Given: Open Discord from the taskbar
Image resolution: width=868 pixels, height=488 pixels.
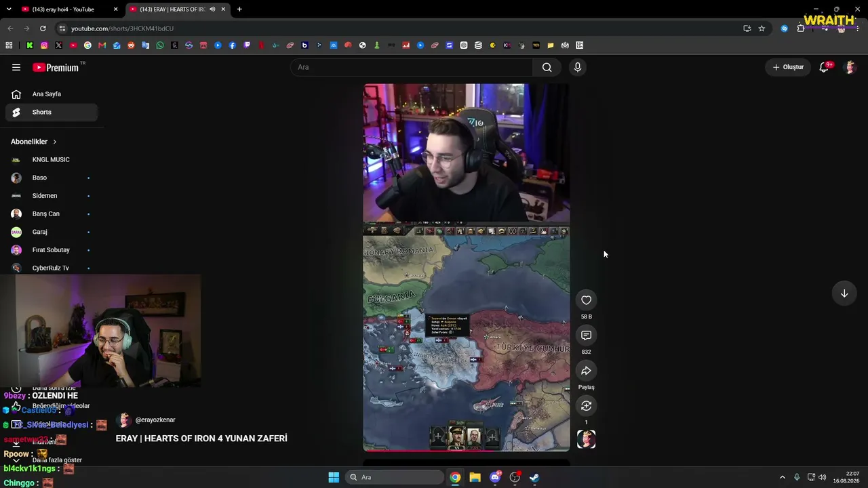Looking at the screenshot, I should point(495,477).
